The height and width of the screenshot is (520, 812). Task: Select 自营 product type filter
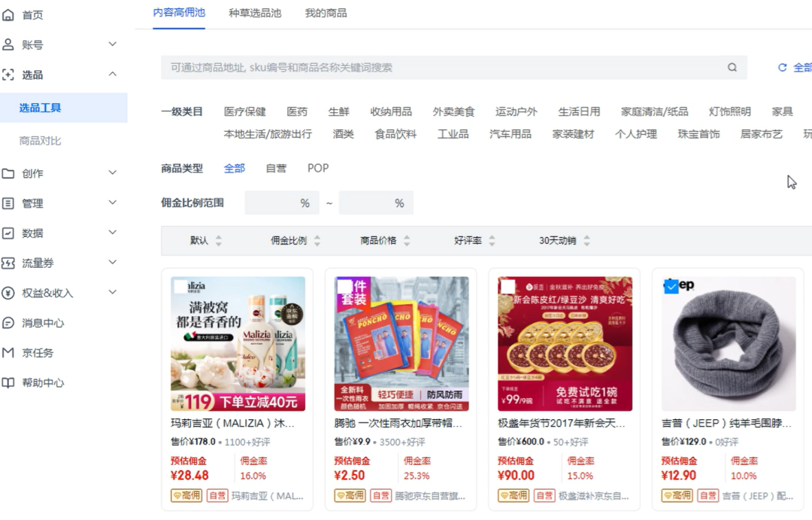(276, 169)
